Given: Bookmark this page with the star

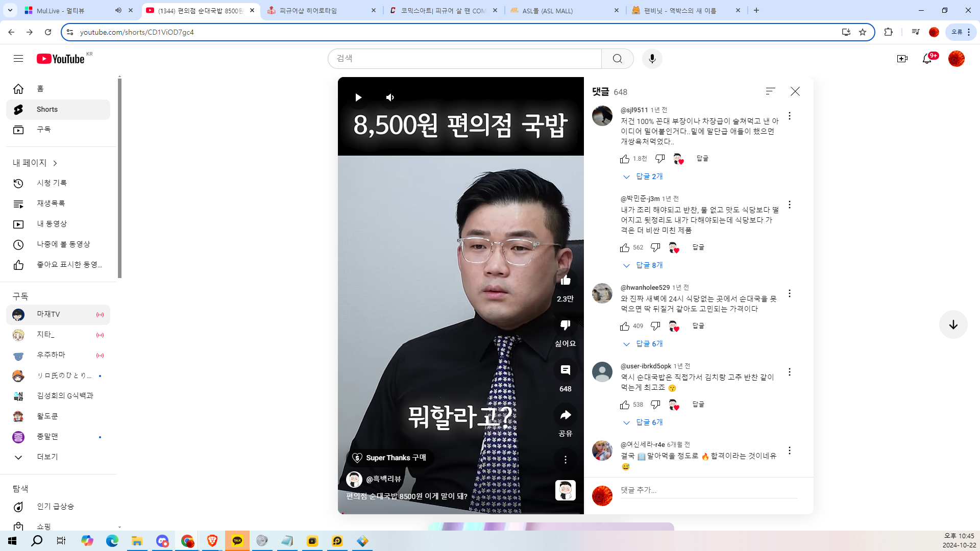Looking at the screenshot, I should coord(863,32).
